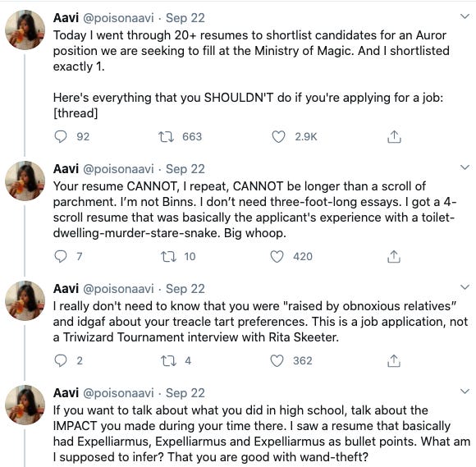Open the first tweet's chevron options menu
476x467 pixels.
(x=465, y=16)
